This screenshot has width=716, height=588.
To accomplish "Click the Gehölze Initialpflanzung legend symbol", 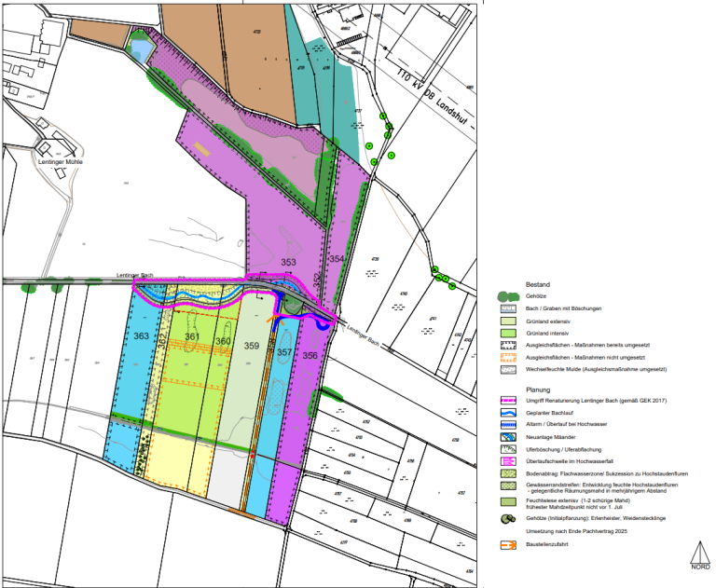I will [508, 520].
